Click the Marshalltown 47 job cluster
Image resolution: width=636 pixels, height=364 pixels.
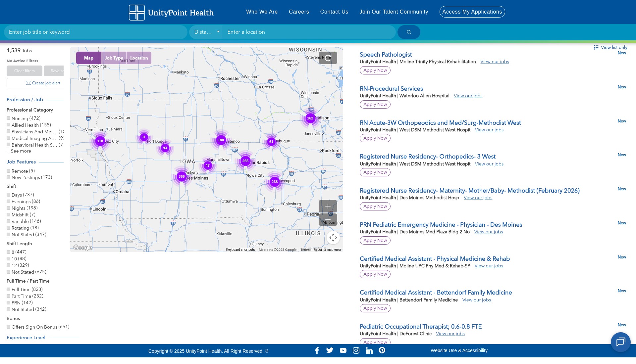coord(207,165)
